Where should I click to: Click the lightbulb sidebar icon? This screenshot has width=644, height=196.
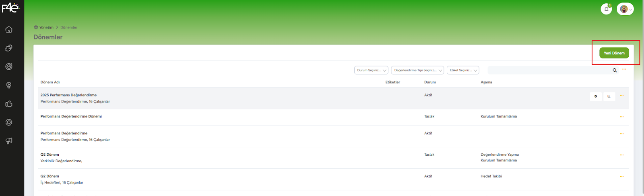coord(9,85)
